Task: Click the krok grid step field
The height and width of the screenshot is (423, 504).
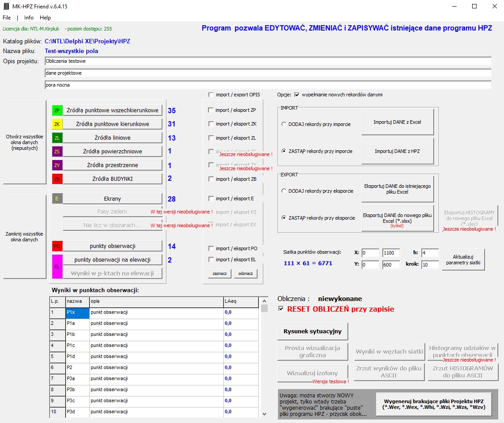Action: (430, 265)
